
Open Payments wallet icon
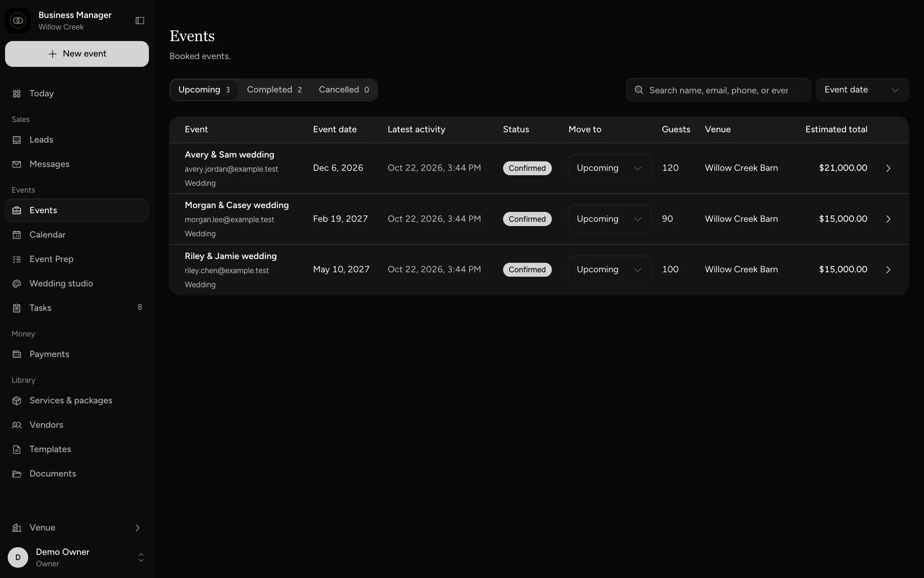coord(17,355)
